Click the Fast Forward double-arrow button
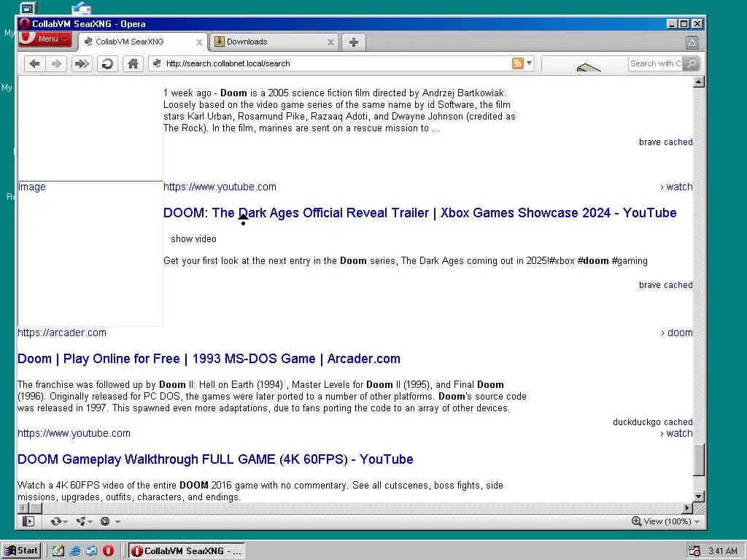747x560 pixels. (82, 63)
